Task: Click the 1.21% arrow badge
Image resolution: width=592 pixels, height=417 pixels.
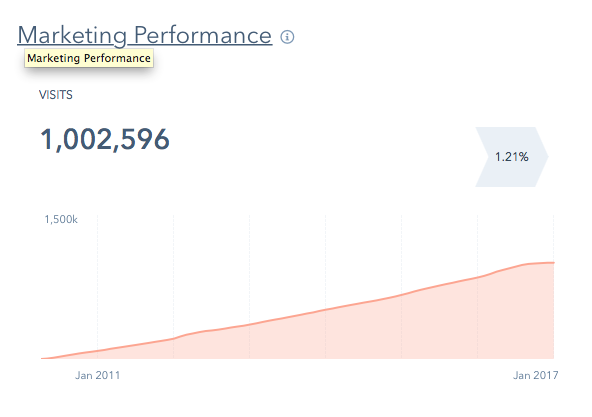Action: click(x=512, y=157)
